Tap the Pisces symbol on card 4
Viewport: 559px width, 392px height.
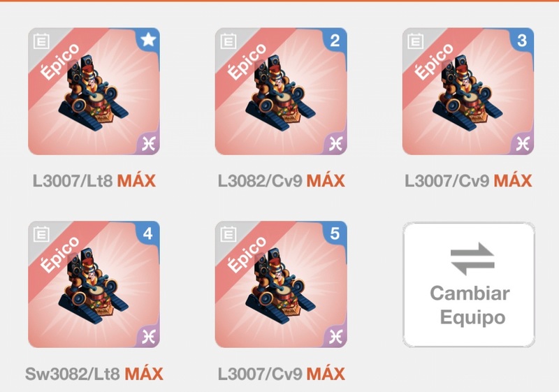click(149, 337)
